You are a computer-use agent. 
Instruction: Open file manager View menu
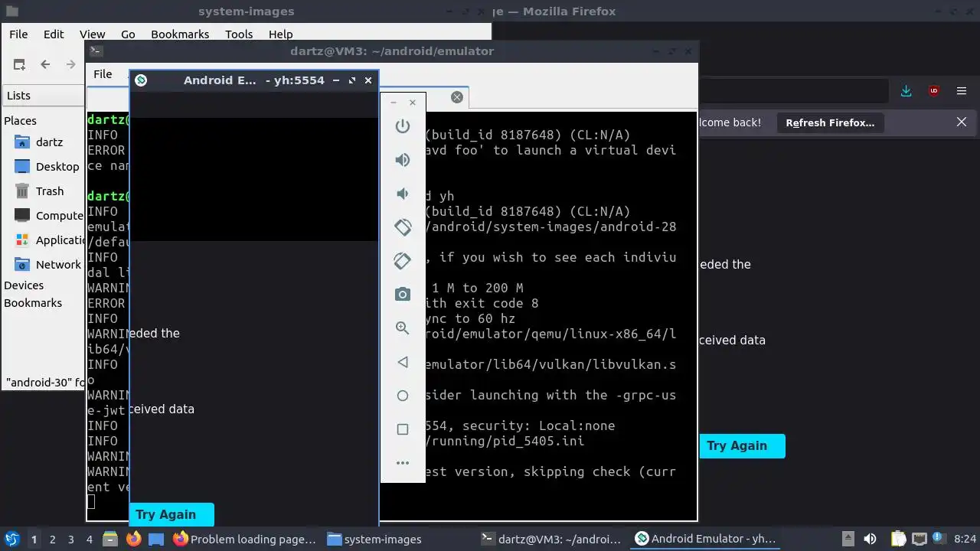coord(92,34)
